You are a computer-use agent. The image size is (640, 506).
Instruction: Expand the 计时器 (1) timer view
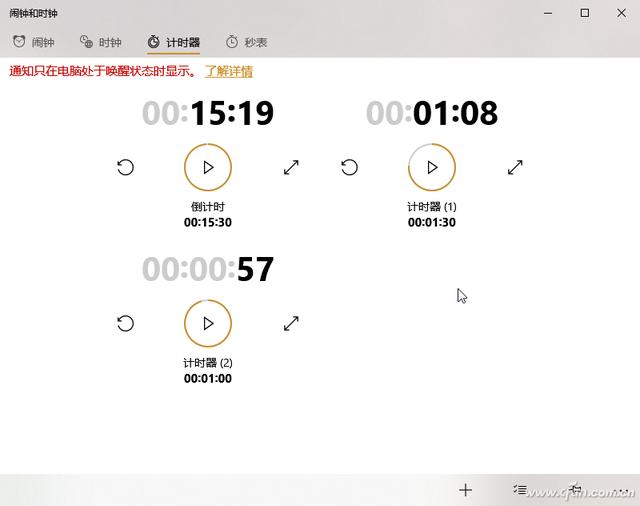point(515,167)
